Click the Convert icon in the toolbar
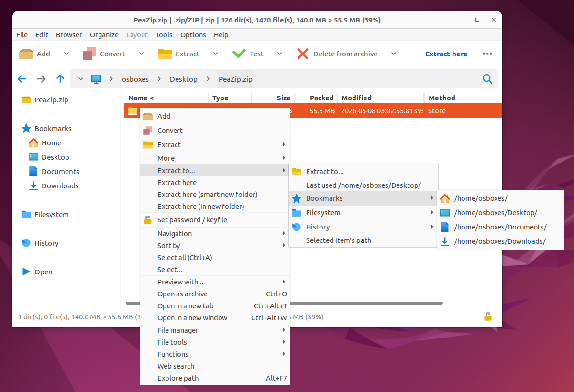Image resolution: width=574 pixels, height=392 pixels. [x=89, y=54]
